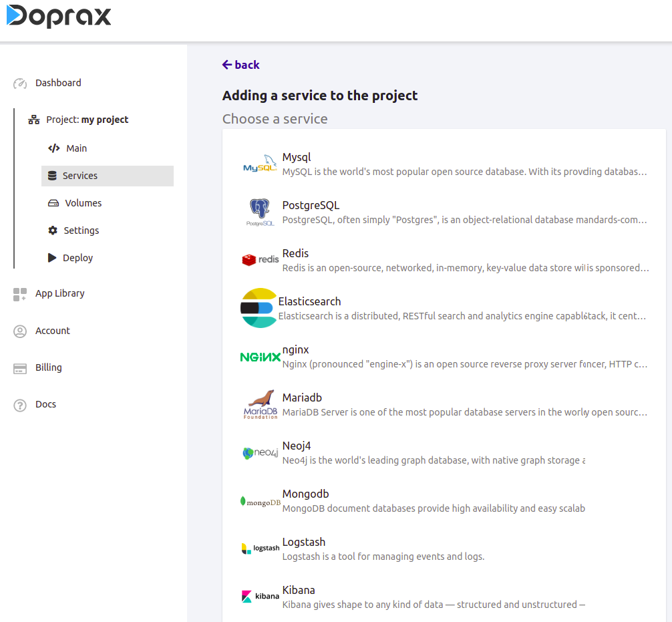Click the MySQL description text

click(x=464, y=172)
